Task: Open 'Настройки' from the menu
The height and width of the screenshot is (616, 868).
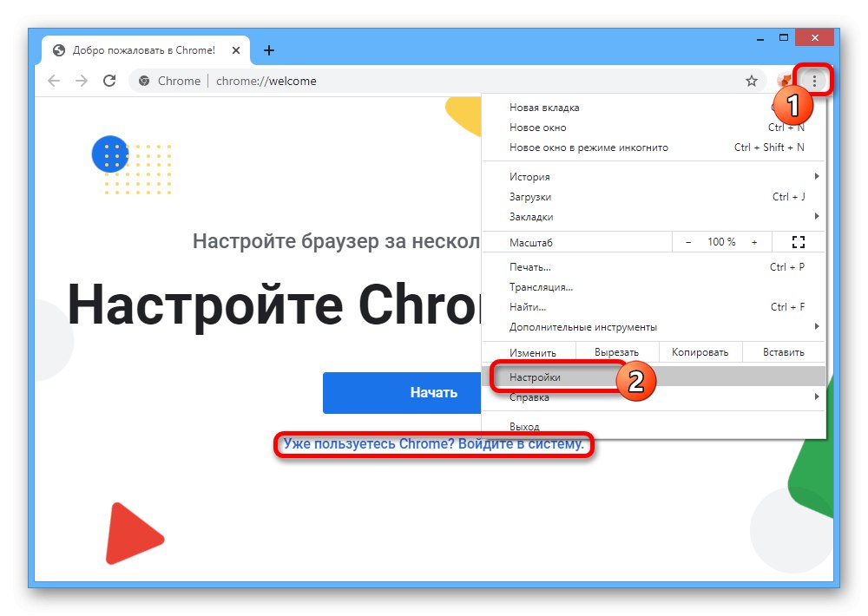Action: point(654,377)
